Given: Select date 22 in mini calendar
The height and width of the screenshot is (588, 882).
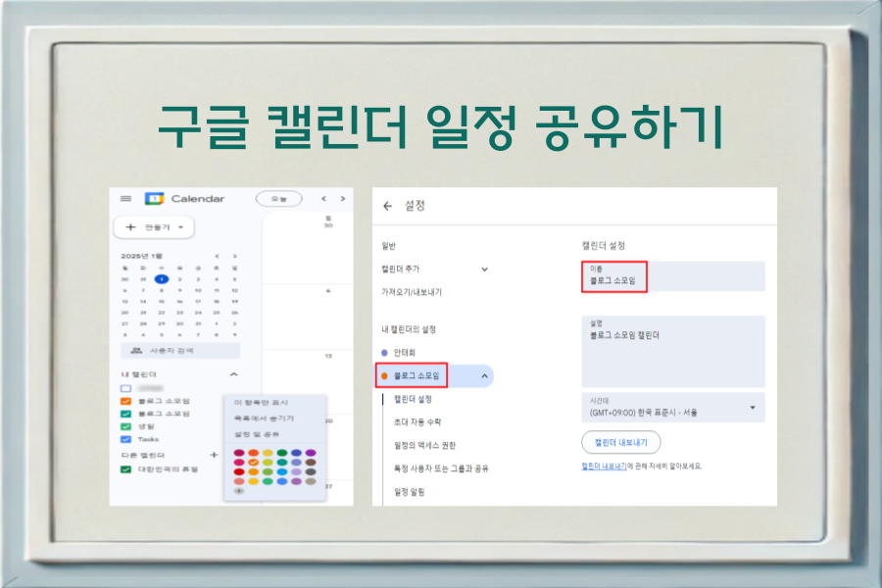Looking at the screenshot, I should click(162, 313).
